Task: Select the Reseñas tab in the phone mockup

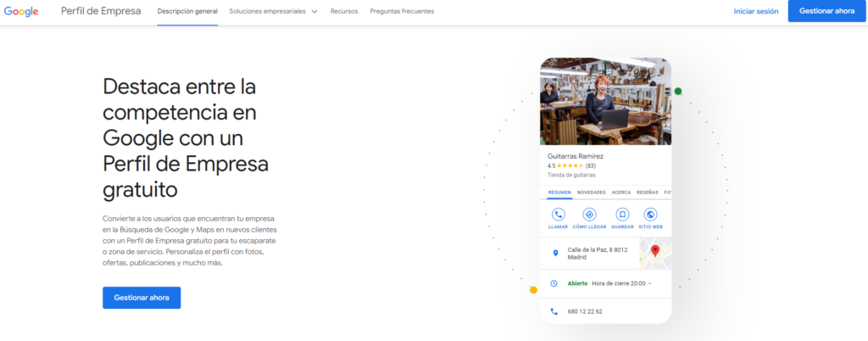Action: point(647,193)
